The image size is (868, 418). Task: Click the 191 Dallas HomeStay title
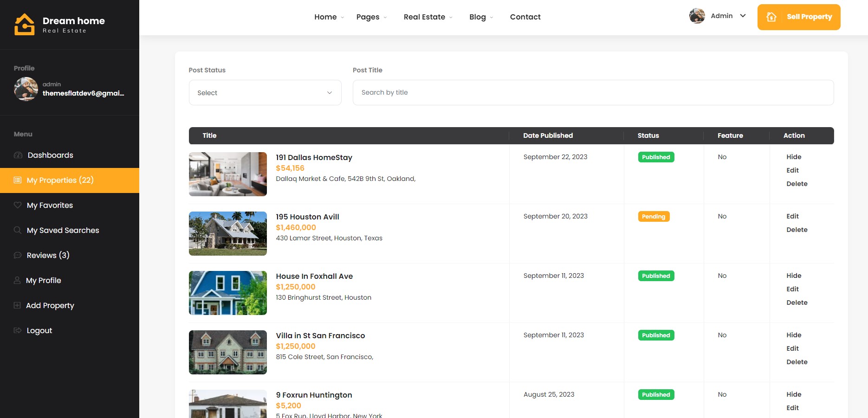(314, 157)
